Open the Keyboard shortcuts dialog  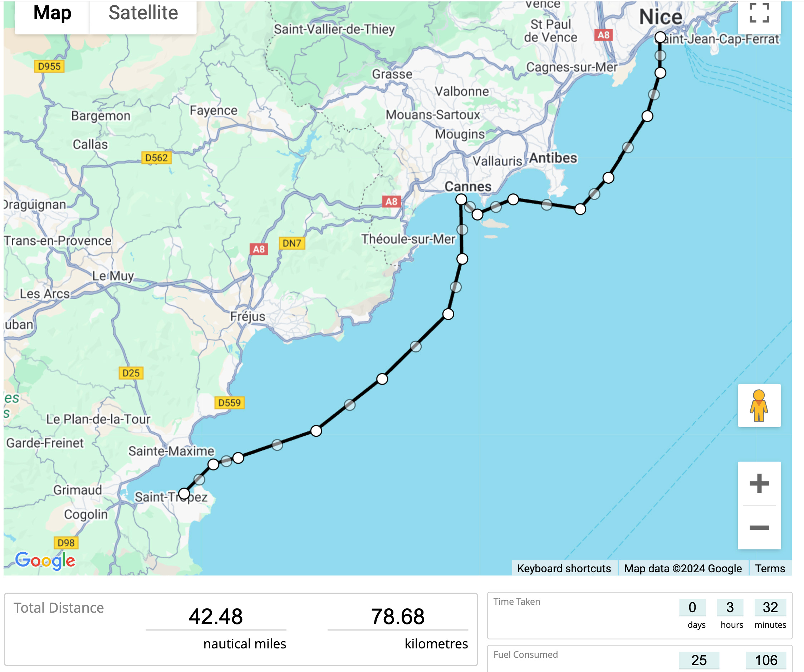coord(564,569)
